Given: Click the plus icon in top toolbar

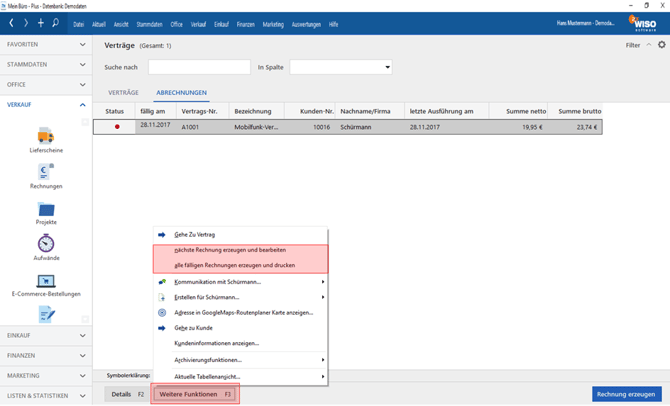Looking at the screenshot, I should pos(41,23).
